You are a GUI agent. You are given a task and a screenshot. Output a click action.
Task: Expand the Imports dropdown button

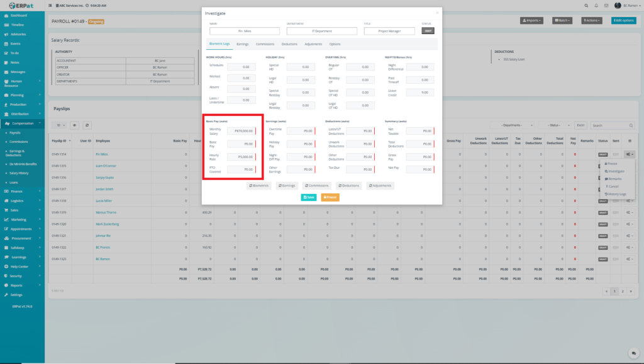(531, 21)
